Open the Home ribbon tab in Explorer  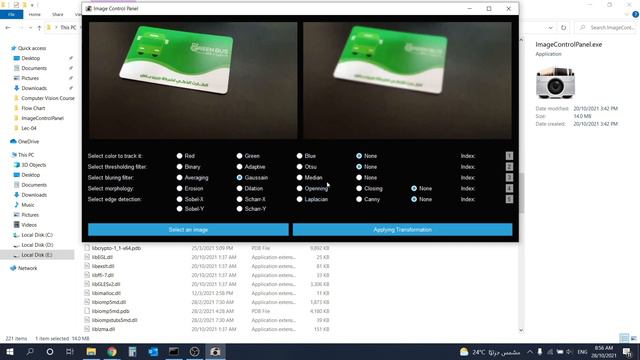tap(35, 14)
